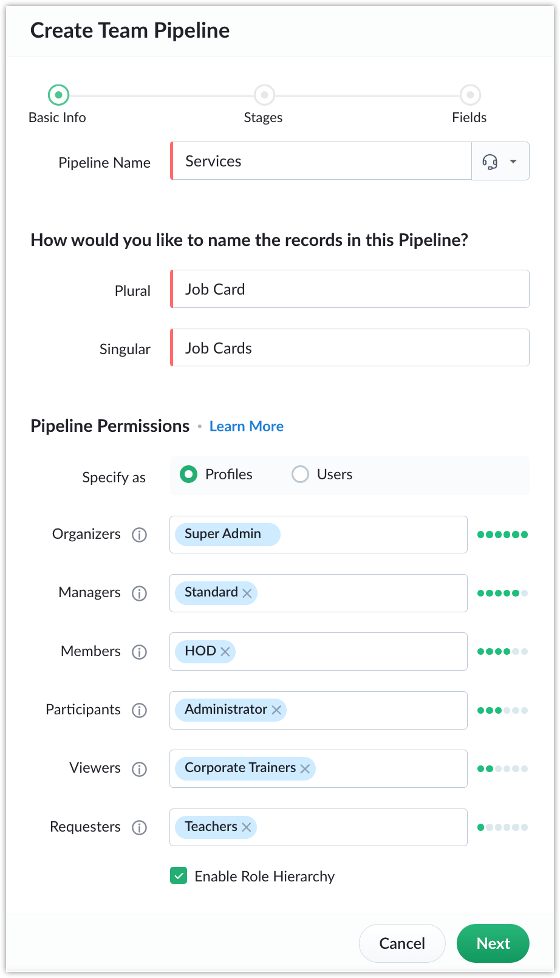Select the Users radio option
The image size is (560, 978).
point(301,474)
